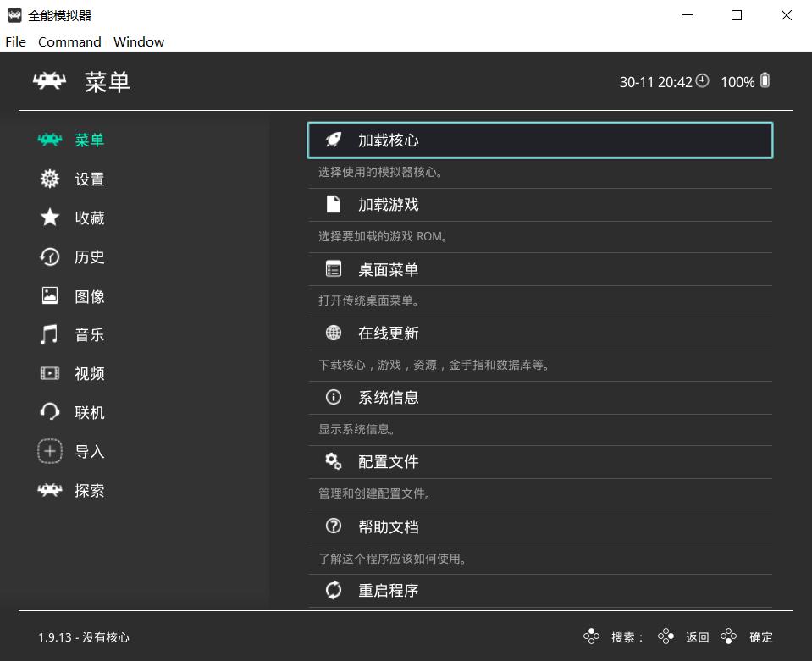Click the clock icon beside 20:42
The width and height of the screenshot is (812, 661).
[703, 81]
